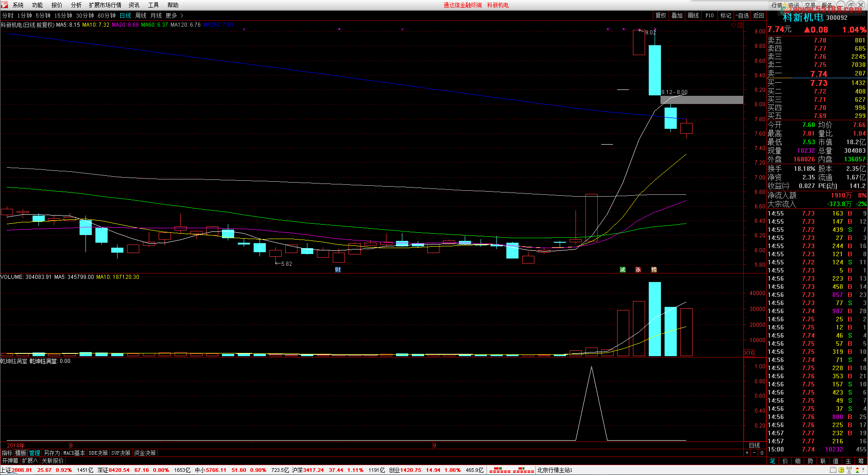Select the 细 detail tab
The image size is (868, 475).
click(798, 461)
